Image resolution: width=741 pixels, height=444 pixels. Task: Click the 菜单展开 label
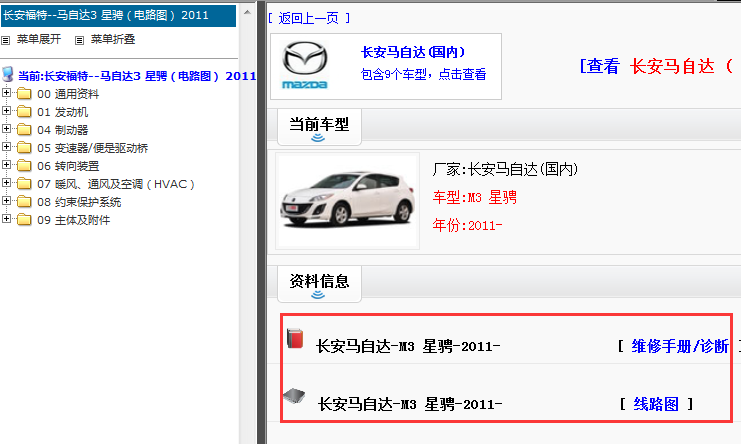(x=39, y=39)
